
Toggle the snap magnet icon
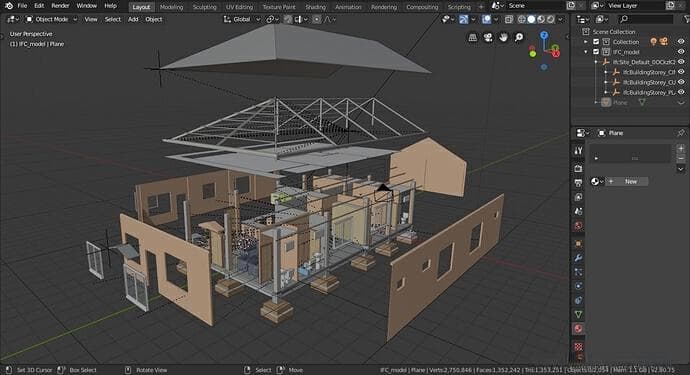point(288,19)
